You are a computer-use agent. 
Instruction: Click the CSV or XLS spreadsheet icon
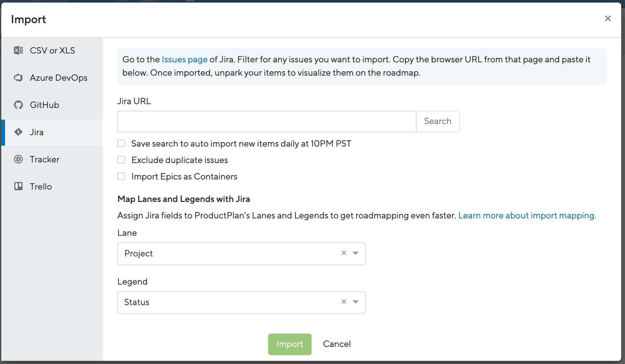[18, 50]
